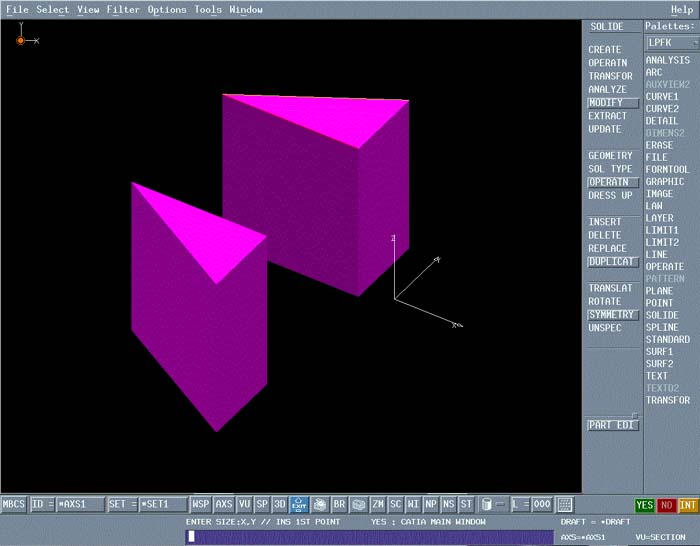Image resolution: width=700 pixels, height=546 pixels.
Task: Click the EXIT icon in bottom toolbar
Action: (299, 505)
